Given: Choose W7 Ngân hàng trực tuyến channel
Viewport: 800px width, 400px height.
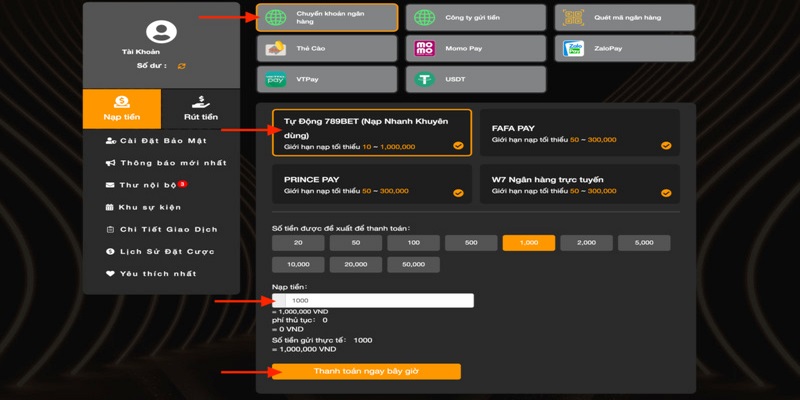Looking at the screenshot, I should pyautogui.click(x=580, y=184).
